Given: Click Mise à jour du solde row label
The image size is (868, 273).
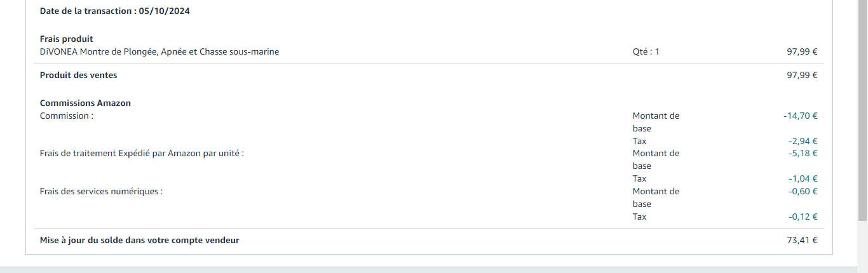Looking at the screenshot, I should [140, 241].
